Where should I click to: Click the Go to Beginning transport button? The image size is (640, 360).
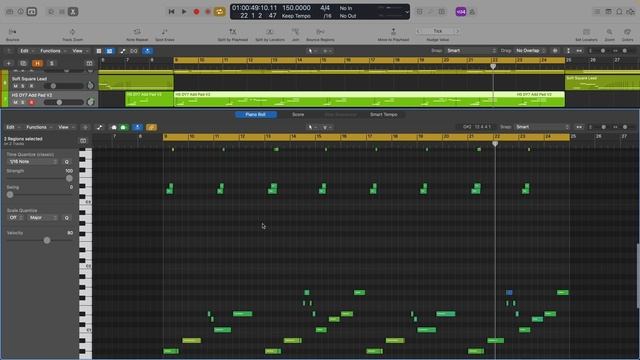(171, 12)
